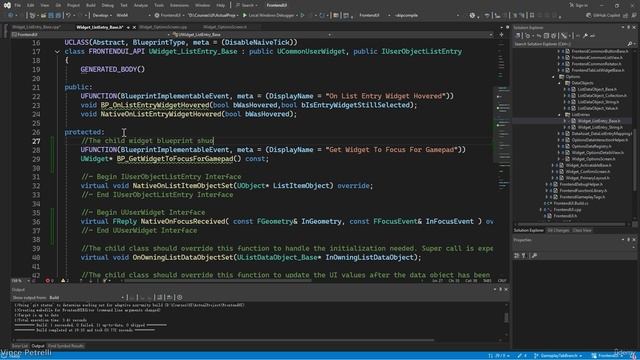Select FrontendUI.Build.cs file
Viewport: 640px width, 360px height.
click(571, 203)
